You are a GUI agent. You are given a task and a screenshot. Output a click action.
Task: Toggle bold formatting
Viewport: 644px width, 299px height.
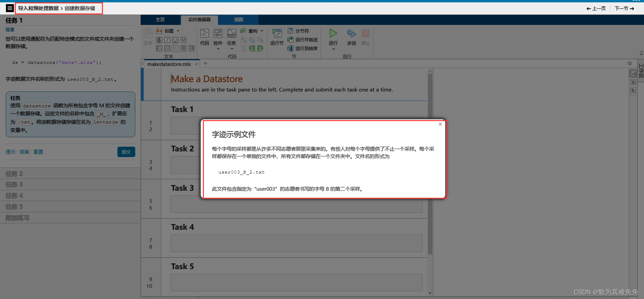tap(159, 40)
